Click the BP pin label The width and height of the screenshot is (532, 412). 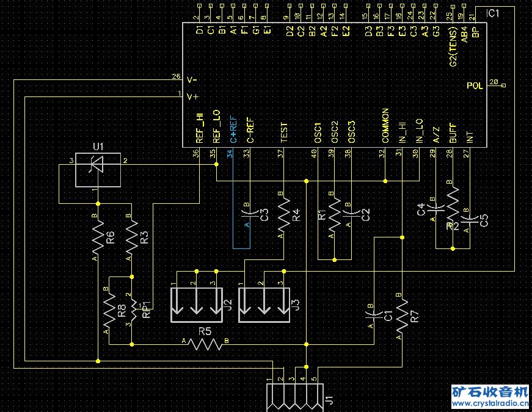coord(475,32)
